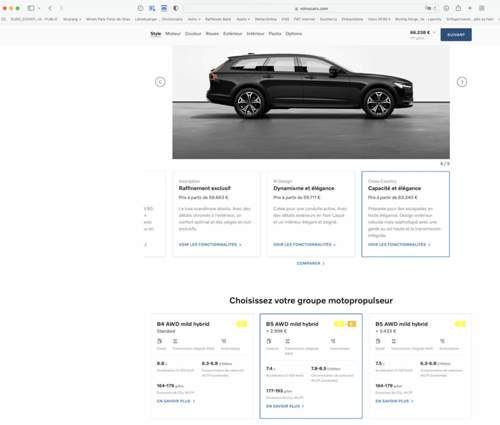
Task: Show the tab overview grid icon
Action: (482, 8)
